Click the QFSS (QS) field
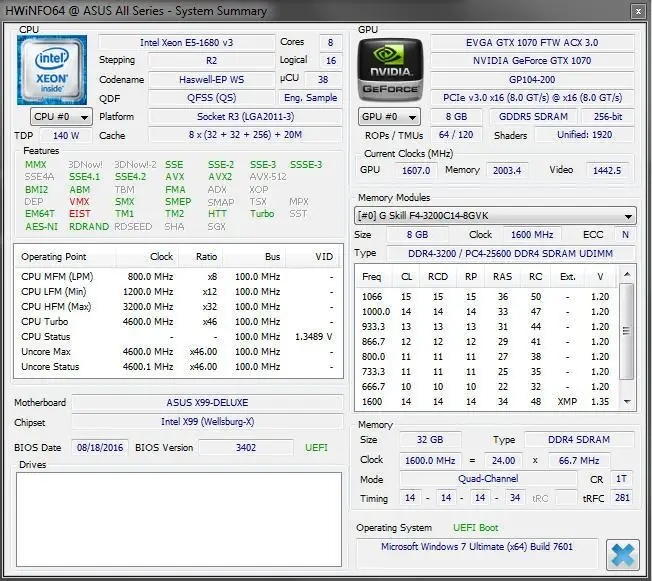Image resolution: width=652 pixels, height=581 pixels. pyautogui.click(x=211, y=98)
